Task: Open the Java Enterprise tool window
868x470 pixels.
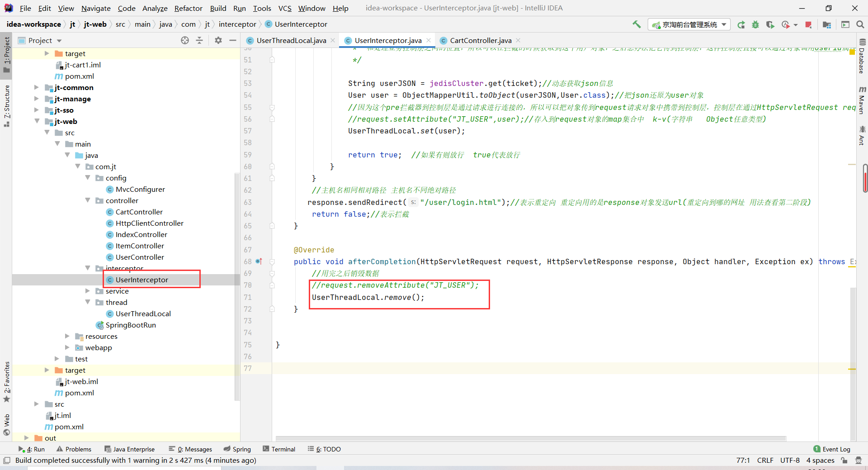Action: click(x=129, y=449)
